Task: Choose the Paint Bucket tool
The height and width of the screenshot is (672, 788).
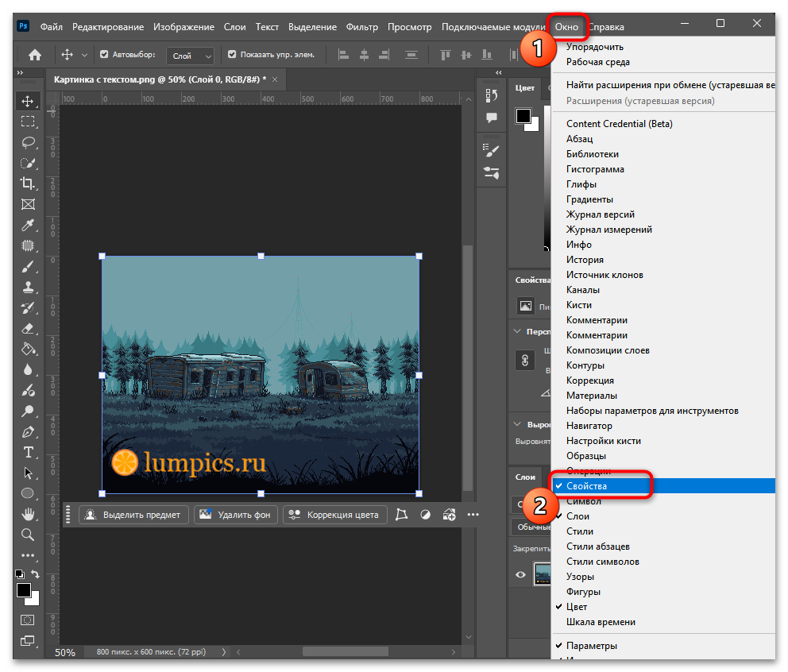Action: (28, 350)
